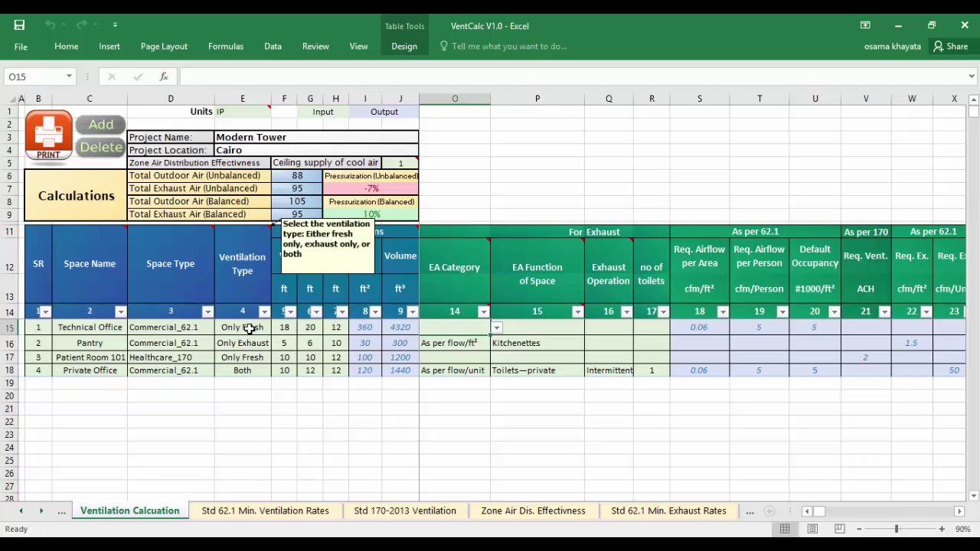Click the zoom in plus icon
The height and width of the screenshot is (551, 980).
tap(942, 529)
